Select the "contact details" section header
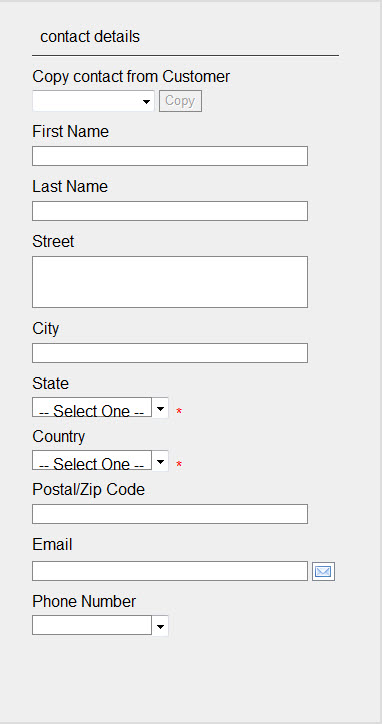Viewport: 382px width, 724px height. [90, 36]
